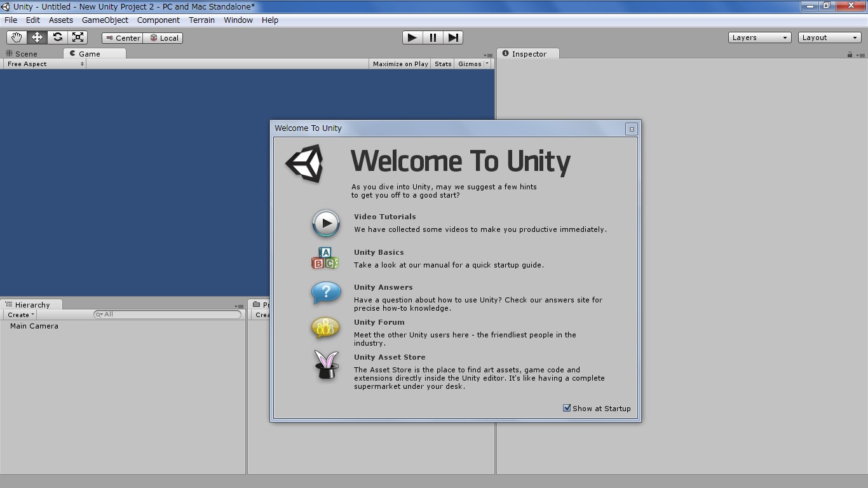868x488 pixels.
Task: Select the Move tool
Action: [x=37, y=37]
